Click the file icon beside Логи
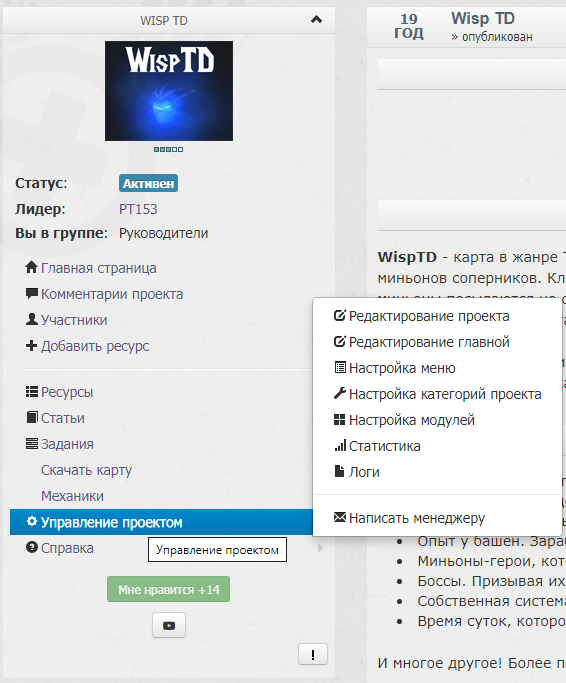Viewport: 566px width, 683px height. [x=339, y=471]
